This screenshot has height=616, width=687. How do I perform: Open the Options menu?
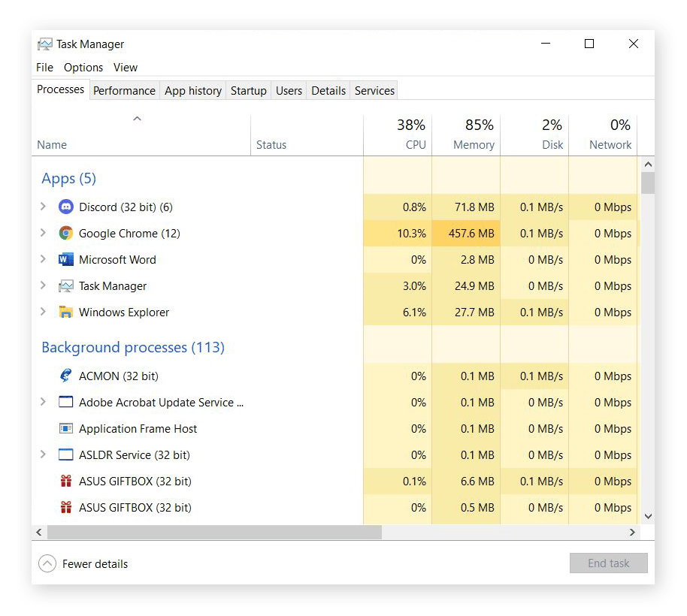click(83, 67)
